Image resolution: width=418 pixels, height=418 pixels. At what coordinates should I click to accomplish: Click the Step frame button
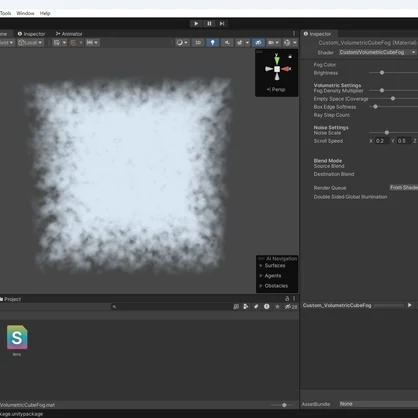222,24
